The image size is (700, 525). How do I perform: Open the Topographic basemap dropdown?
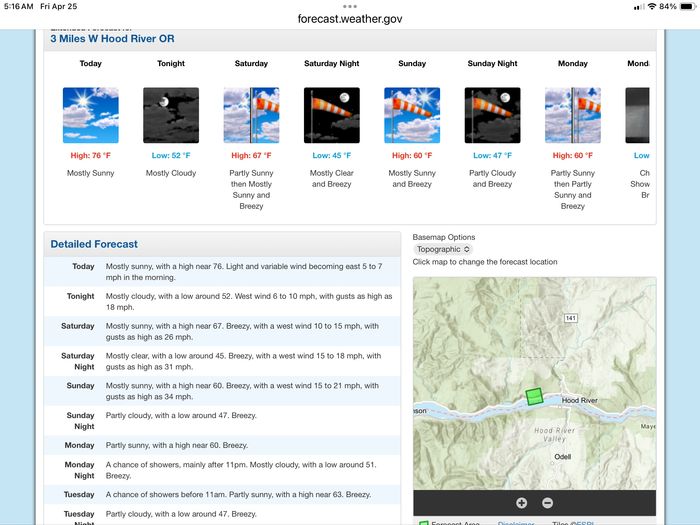click(442, 249)
